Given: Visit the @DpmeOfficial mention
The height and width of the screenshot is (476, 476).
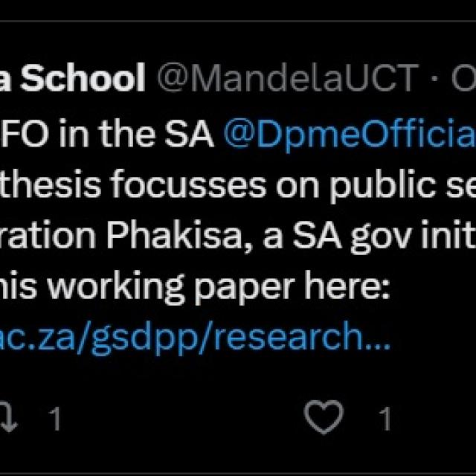Looking at the screenshot, I should coord(350,134).
